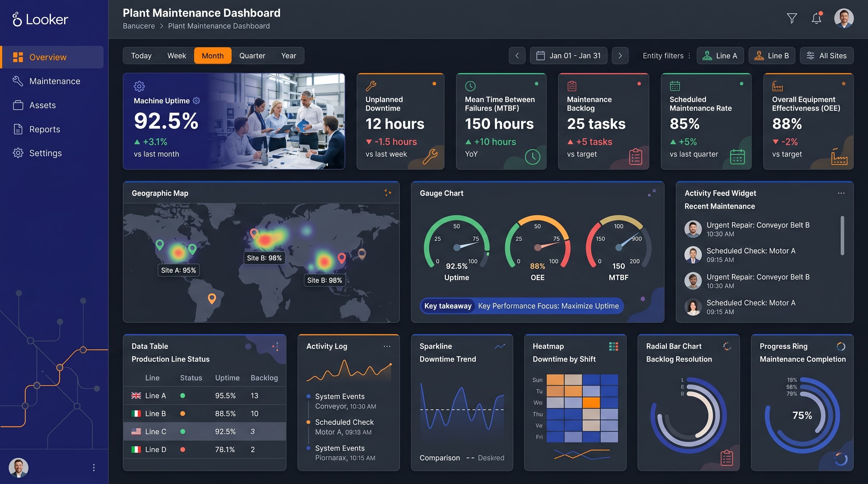This screenshot has height=484, width=868.
Task: Click gear icon beside Machine Uptime title
Action: (x=196, y=100)
